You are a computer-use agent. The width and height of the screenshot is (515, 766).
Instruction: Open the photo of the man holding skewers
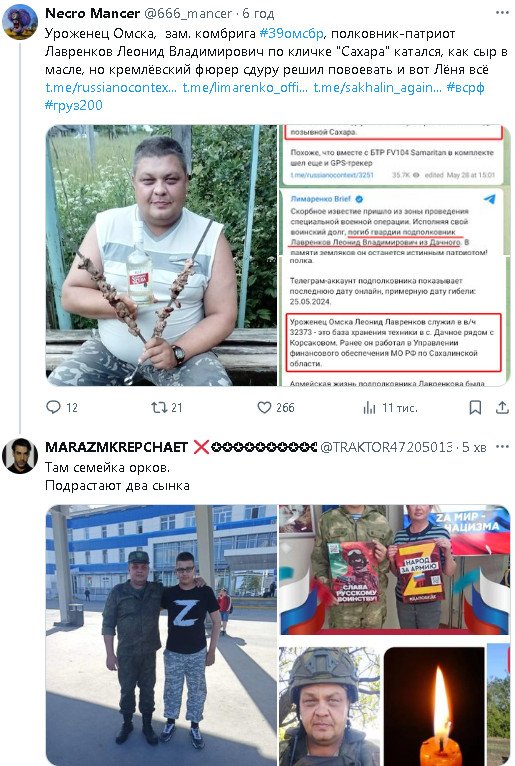tap(162, 255)
